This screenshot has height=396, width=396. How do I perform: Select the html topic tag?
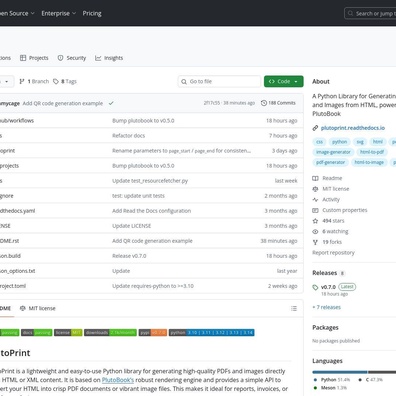tap(378, 142)
